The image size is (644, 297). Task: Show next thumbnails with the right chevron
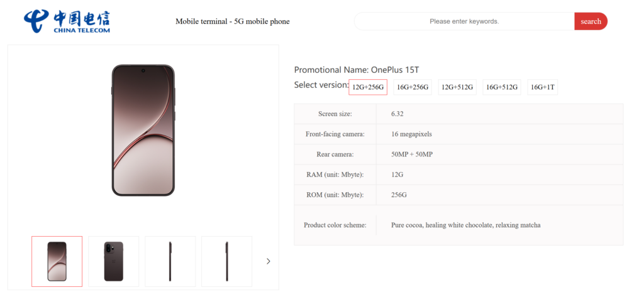pyautogui.click(x=269, y=261)
